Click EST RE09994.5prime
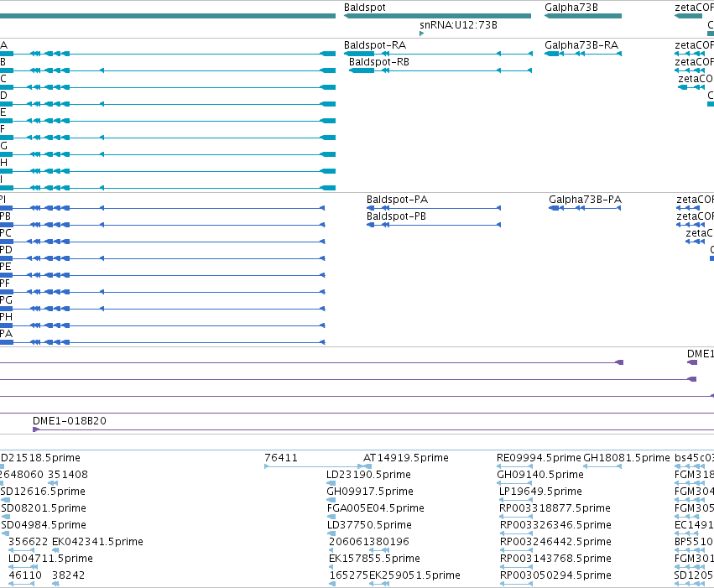The height and width of the screenshot is (588, 714). pyautogui.click(x=539, y=457)
